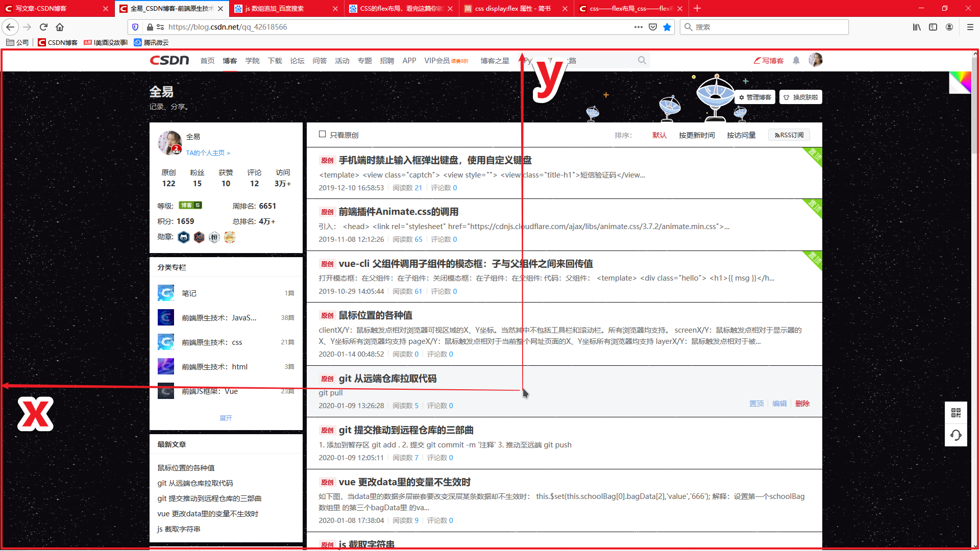Open 下载 in the CSDN navigation
This screenshot has height=551, width=980.
pyautogui.click(x=275, y=61)
